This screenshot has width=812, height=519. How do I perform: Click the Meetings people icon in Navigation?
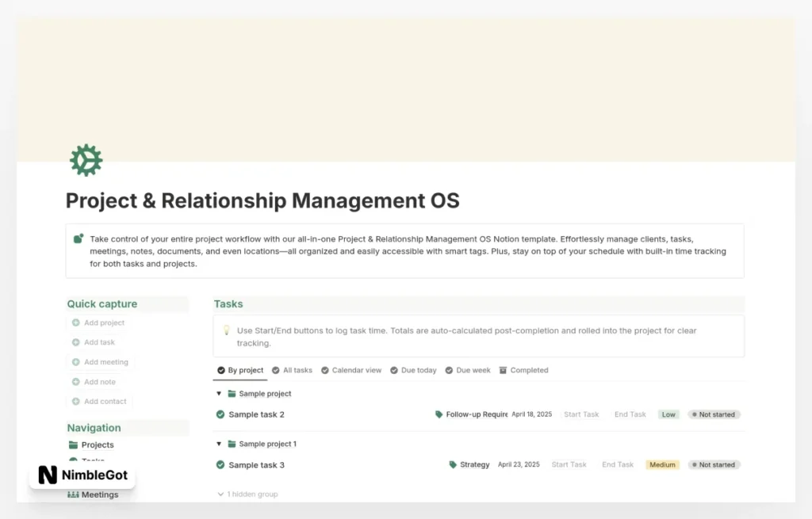click(75, 494)
